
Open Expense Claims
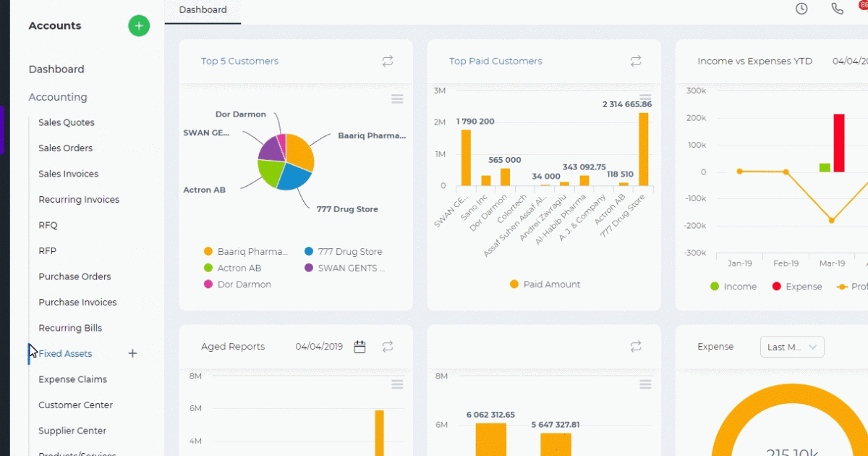click(72, 379)
